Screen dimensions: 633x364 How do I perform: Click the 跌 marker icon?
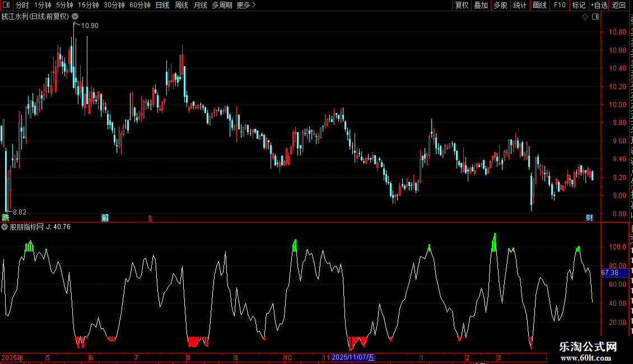[5, 218]
